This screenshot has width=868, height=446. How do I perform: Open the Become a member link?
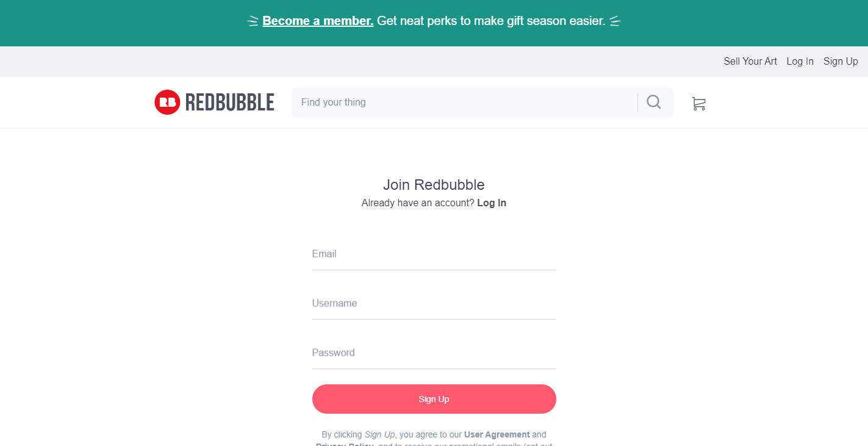[318, 21]
